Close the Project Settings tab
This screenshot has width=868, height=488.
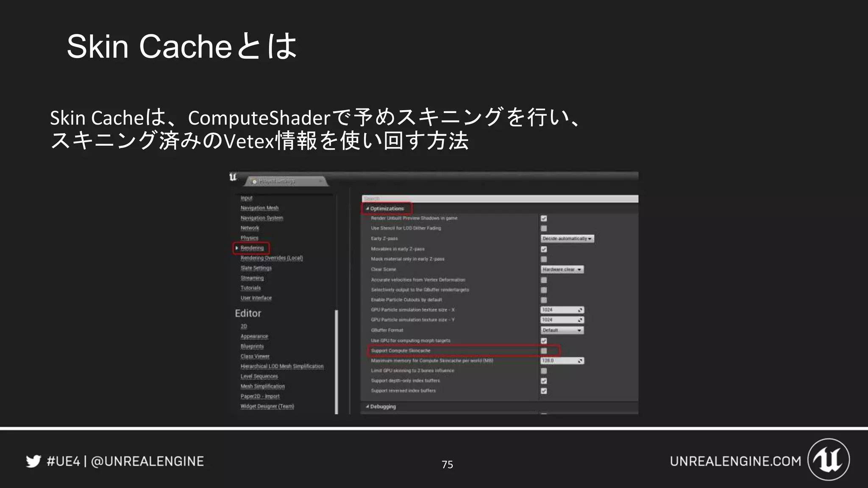click(321, 181)
